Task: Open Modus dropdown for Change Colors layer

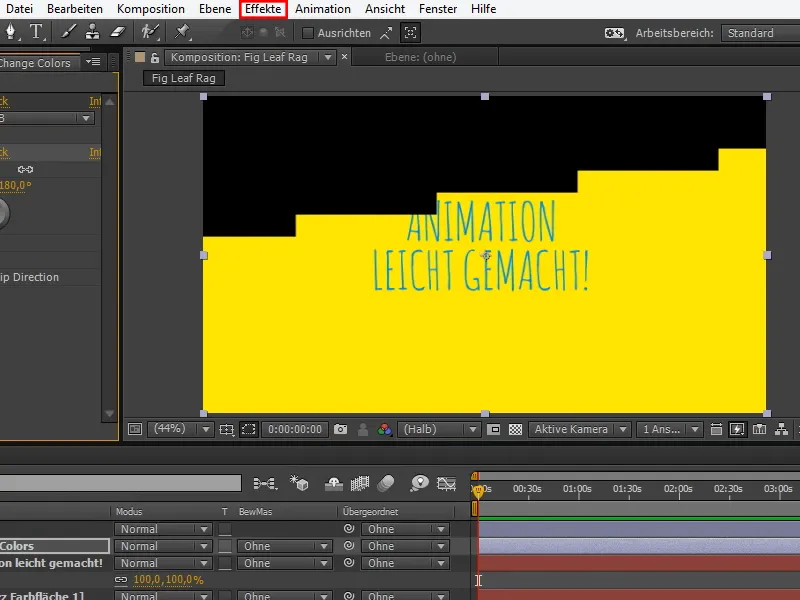Action: (x=163, y=546)
